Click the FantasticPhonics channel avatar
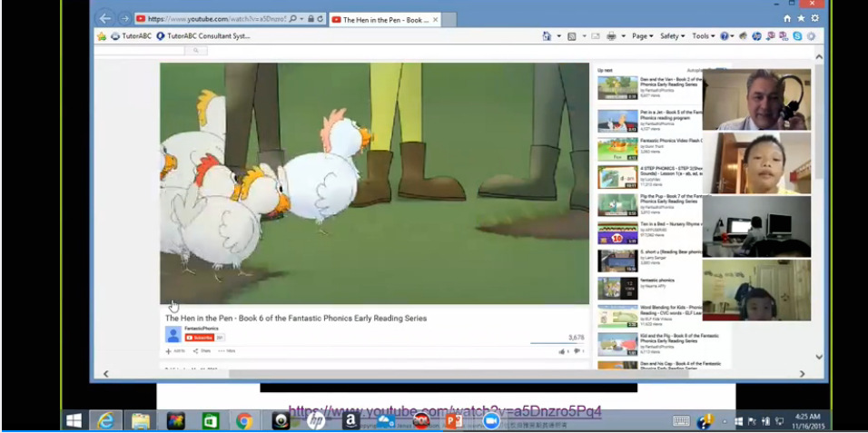Image resolution: width=868 pixels, height=433 pixels. (x=173, y=334)
